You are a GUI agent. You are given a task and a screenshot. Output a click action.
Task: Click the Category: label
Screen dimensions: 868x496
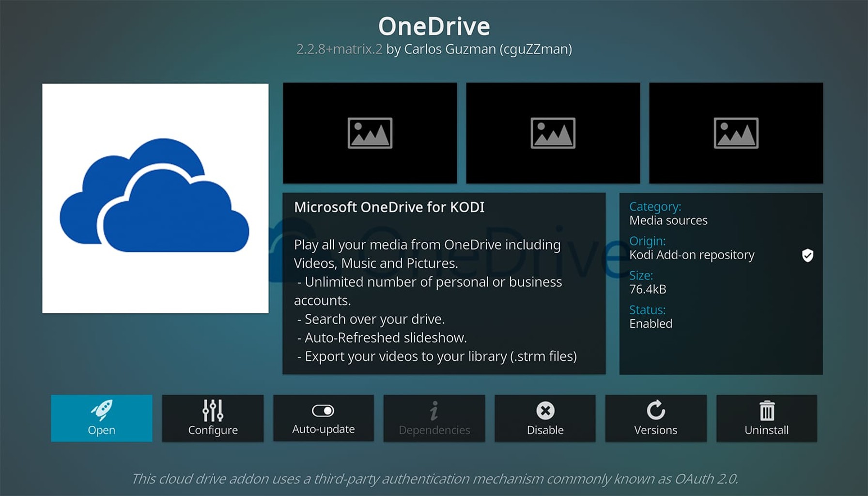pos(655,207)
